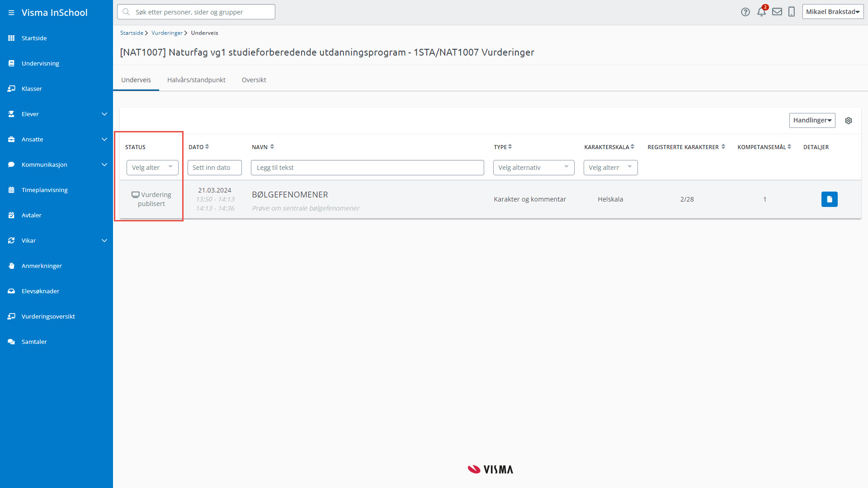This screenshot has width=868, height=488.
Task: Click the mobile phone icon
Action: pyautogui.click(x=792, y=12)
